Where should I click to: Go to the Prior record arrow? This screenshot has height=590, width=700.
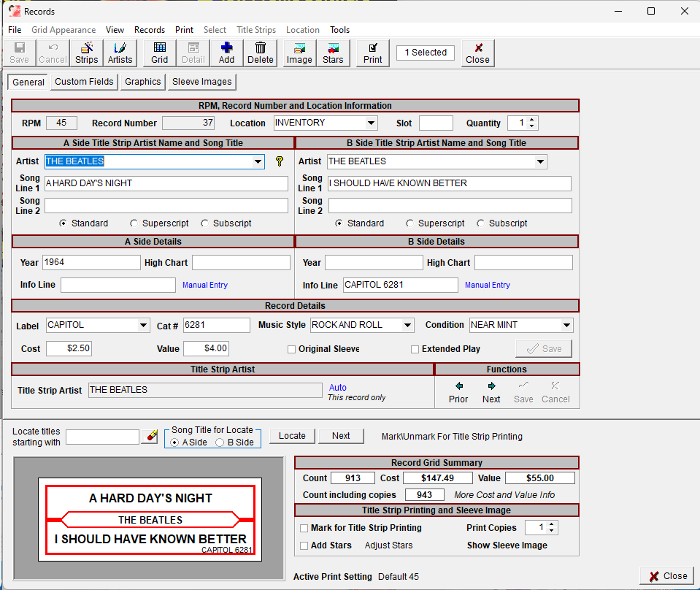coord(458,392)
